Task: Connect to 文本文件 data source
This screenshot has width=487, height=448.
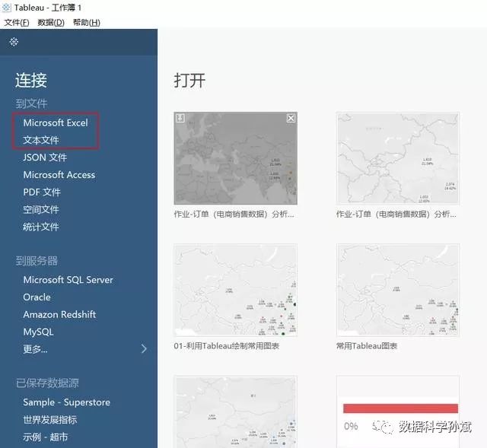Action: pos(41,140)
